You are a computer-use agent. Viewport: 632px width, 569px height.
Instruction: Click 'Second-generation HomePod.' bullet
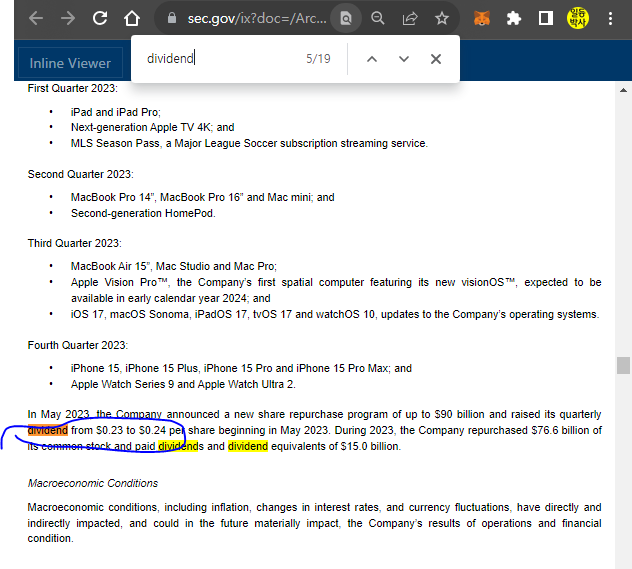coord(143,213)
